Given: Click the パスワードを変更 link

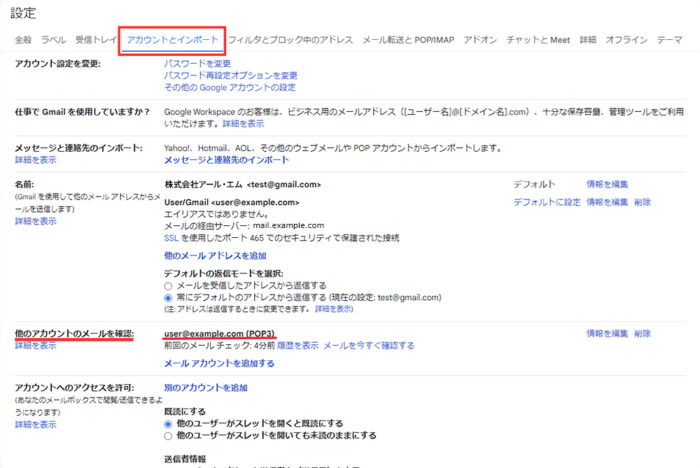Looking at the screenshot, I should pyautogui.click(x=197, y=64).
